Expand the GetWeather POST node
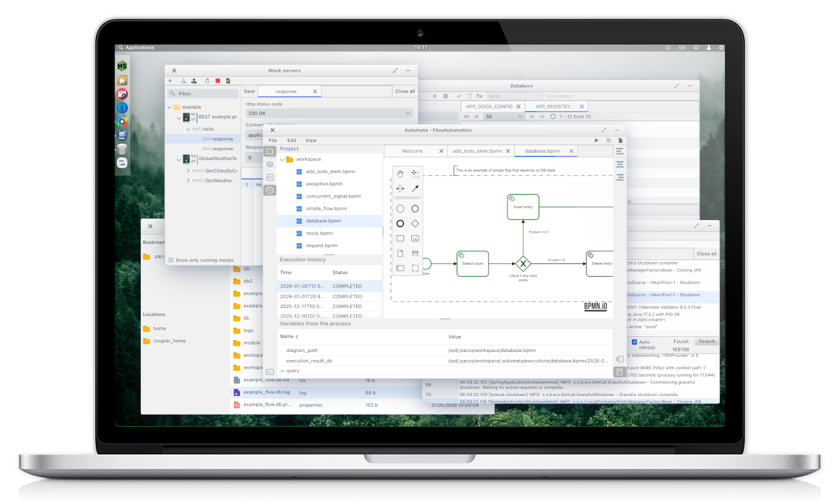This screenshot has width=840, height=504. pyautogui.click(x=188, y=181)
